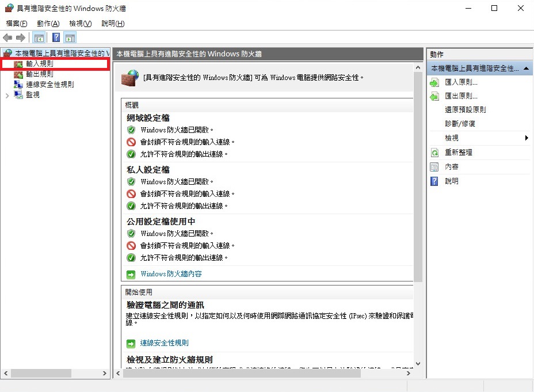Click the center pane vertical scrollbar thumb

tap(418, 177)
